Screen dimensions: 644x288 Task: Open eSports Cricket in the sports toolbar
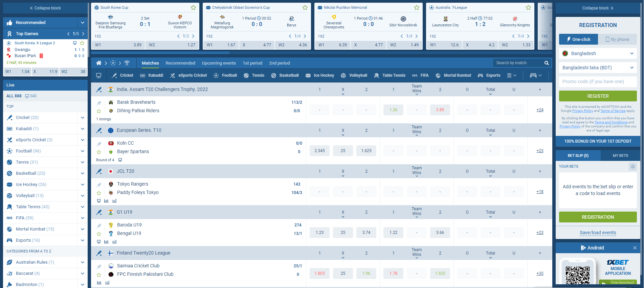[x=188, y=75]
